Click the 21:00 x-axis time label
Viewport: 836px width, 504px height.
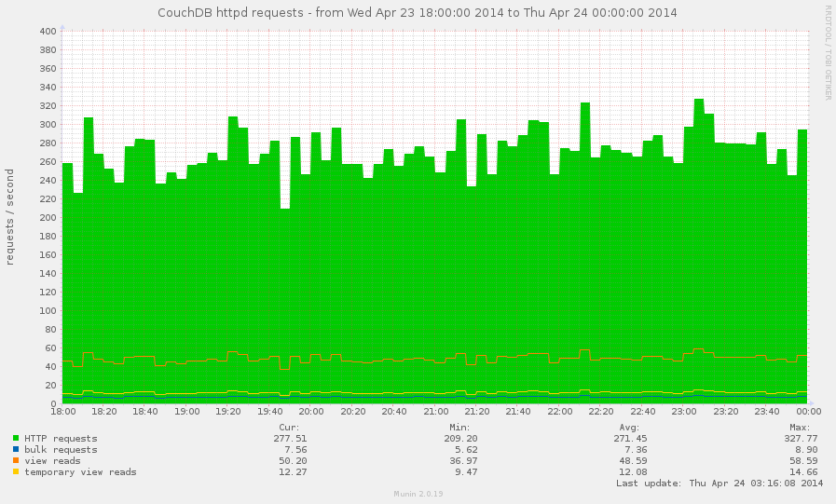(x=436, y=411)
